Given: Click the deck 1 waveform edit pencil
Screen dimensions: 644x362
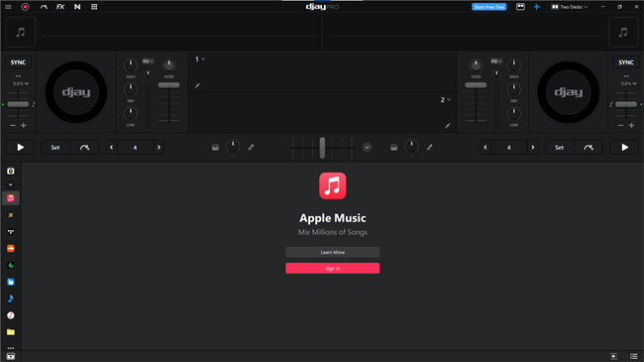Looking at the screenshot, I should coord(197,85).
